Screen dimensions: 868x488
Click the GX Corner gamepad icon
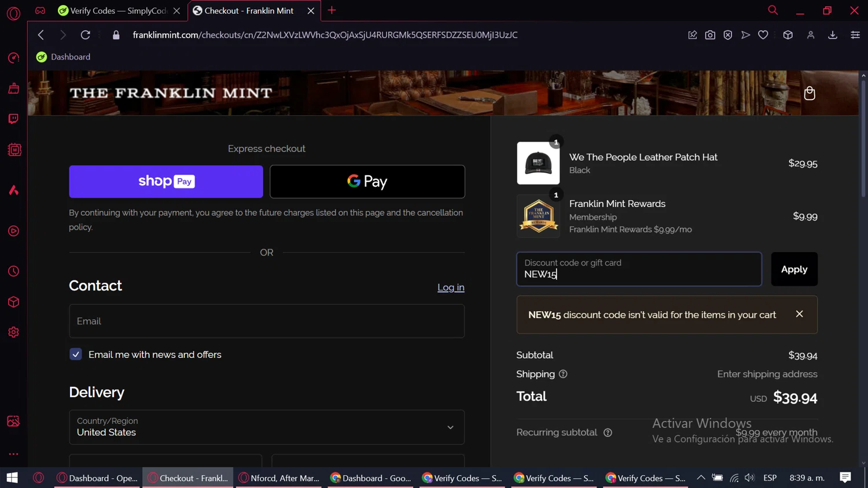(40, 10)
